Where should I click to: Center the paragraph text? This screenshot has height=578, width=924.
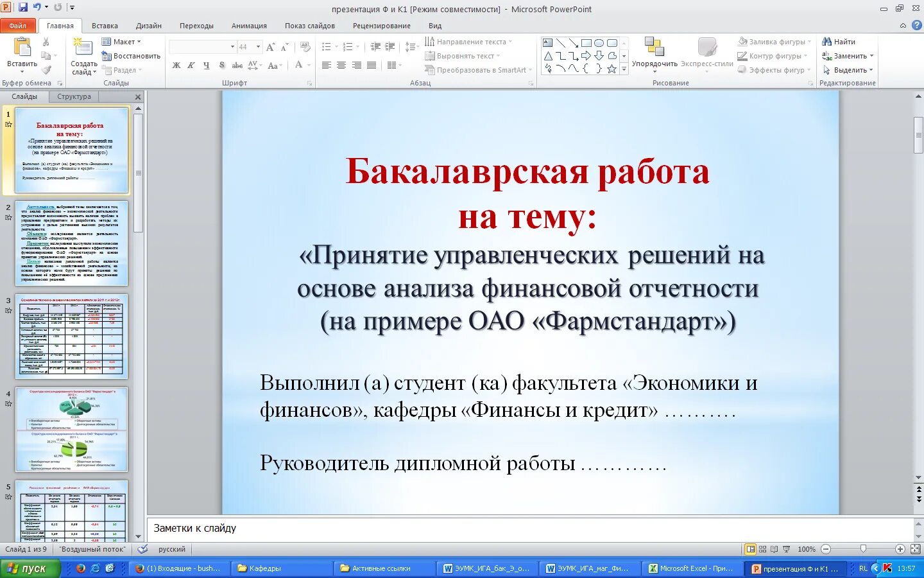click(341, 66)
